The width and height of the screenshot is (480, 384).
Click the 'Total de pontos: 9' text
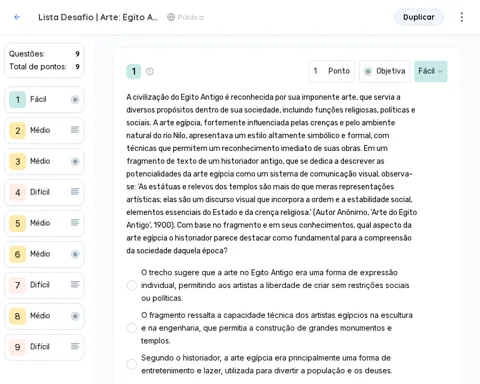point(44,67)
